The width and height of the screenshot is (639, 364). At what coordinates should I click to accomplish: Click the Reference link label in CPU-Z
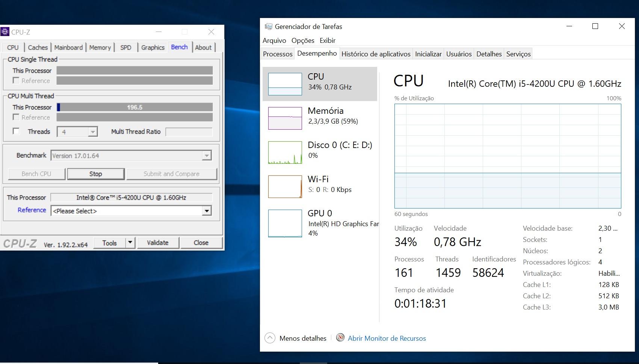tap(32, 210)
